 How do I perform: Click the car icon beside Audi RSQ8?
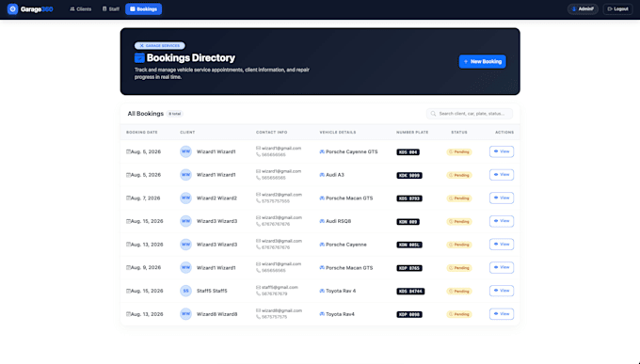coord(322,221)
